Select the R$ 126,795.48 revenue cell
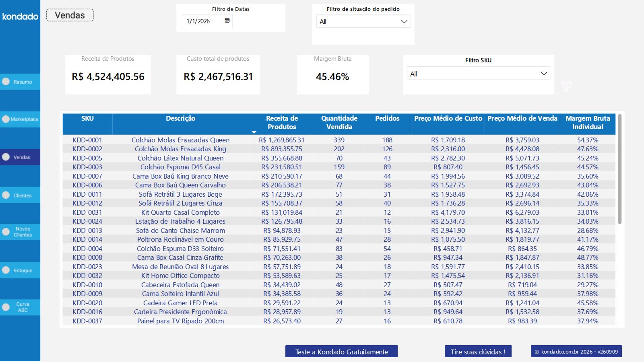Image resolution: width=644 pixels, height=362 pixels. (282, 221)
